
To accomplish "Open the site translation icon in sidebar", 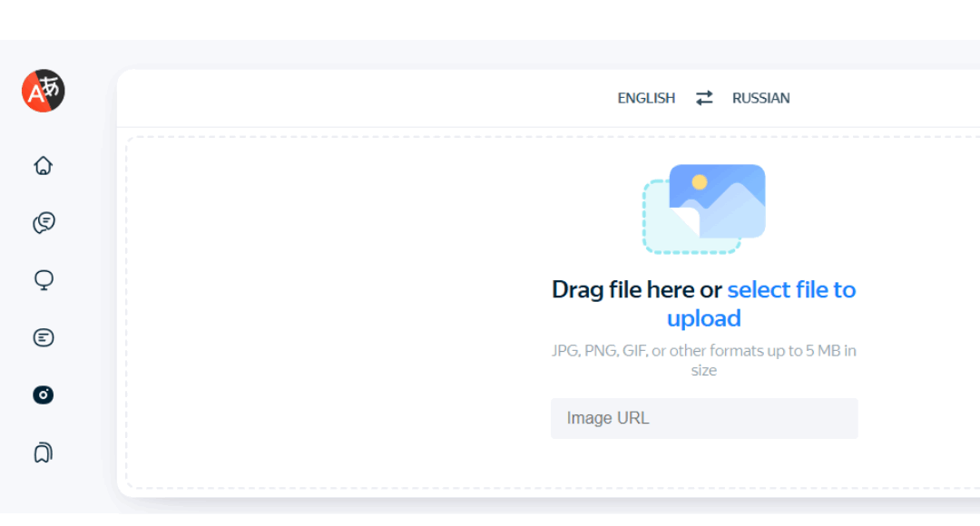I will point(43,279).
